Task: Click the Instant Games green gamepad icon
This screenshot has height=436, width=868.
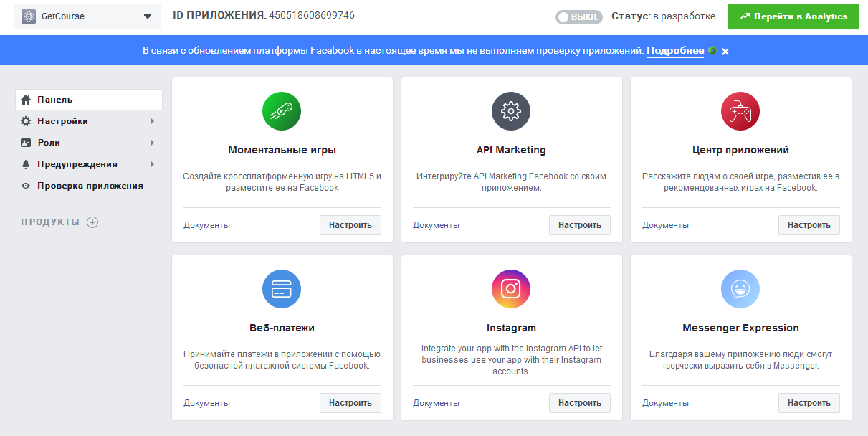Action: click(282, 111)
